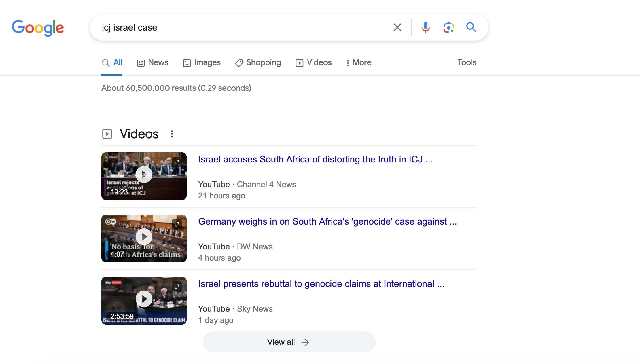Expand preview on DW News thumbnail
This screenshot has width=640, height=364.
177,224
